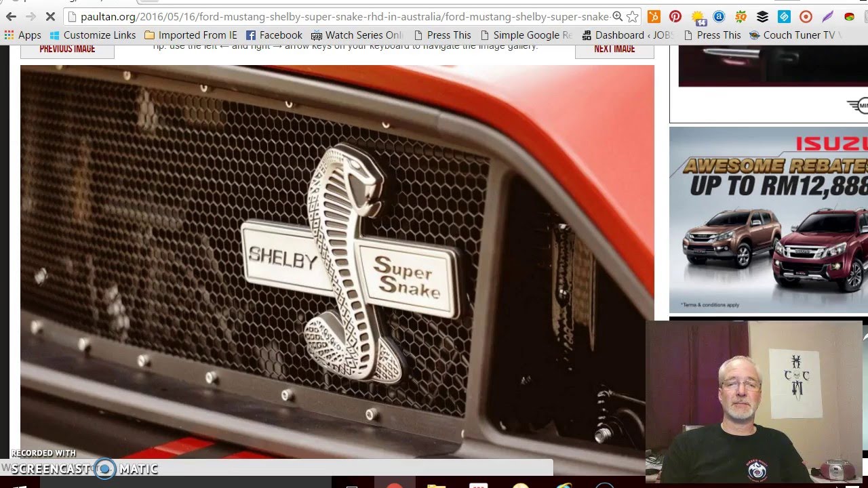
Task: Open the Isuzu Awesome Rebates advertisement
Action: (x=768, y=220)
